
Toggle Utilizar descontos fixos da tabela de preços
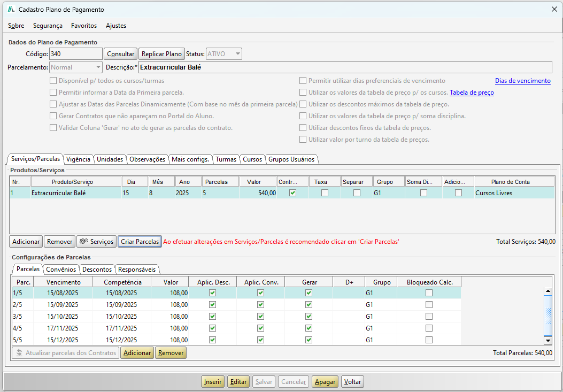(x=303, y=128)
